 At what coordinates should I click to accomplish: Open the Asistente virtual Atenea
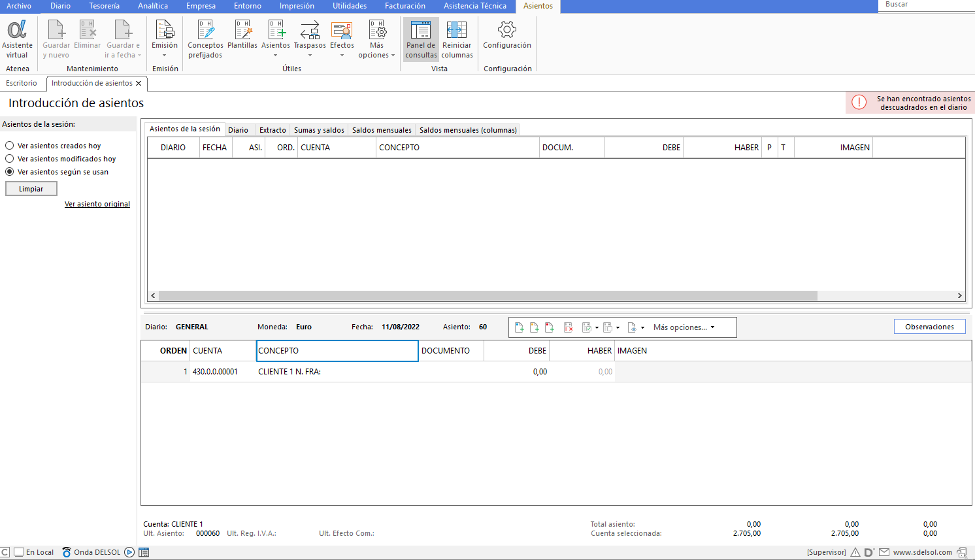coord(17,39)
